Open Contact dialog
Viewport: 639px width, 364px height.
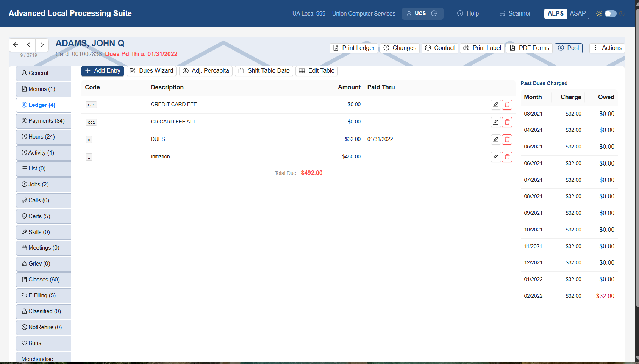[440, 48]
